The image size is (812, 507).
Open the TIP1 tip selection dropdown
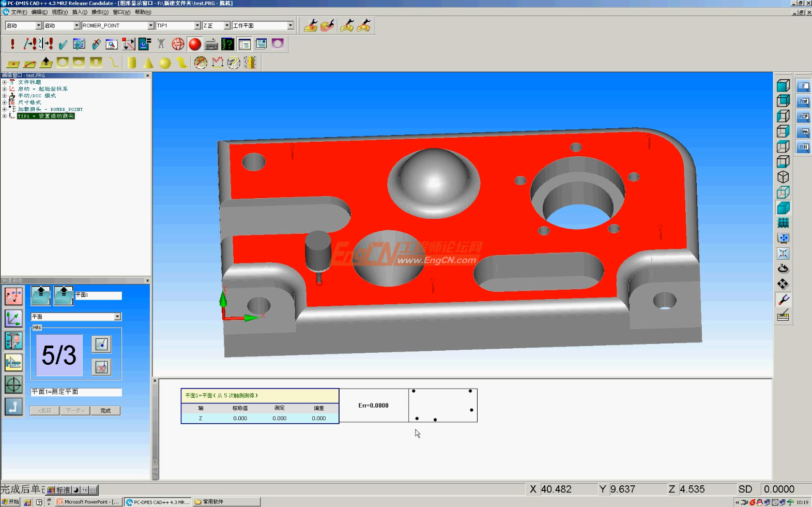click(x=197, y=25)
